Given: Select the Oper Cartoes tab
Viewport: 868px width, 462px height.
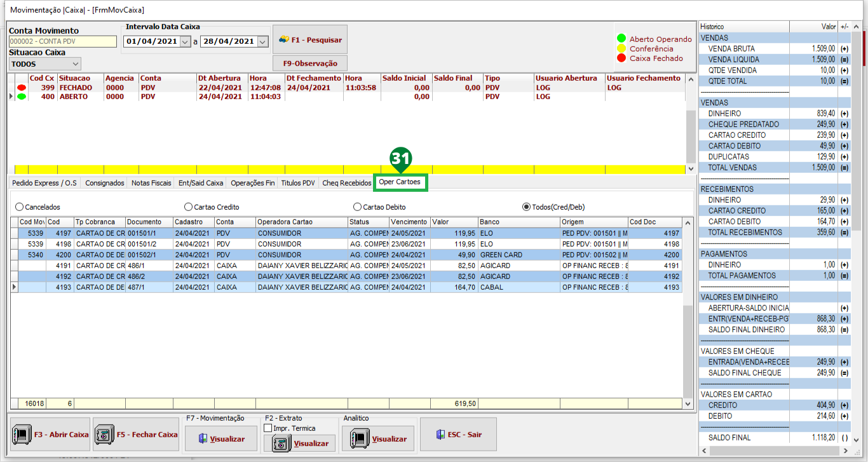Looking at the screenshot, I should coord(400,182).
